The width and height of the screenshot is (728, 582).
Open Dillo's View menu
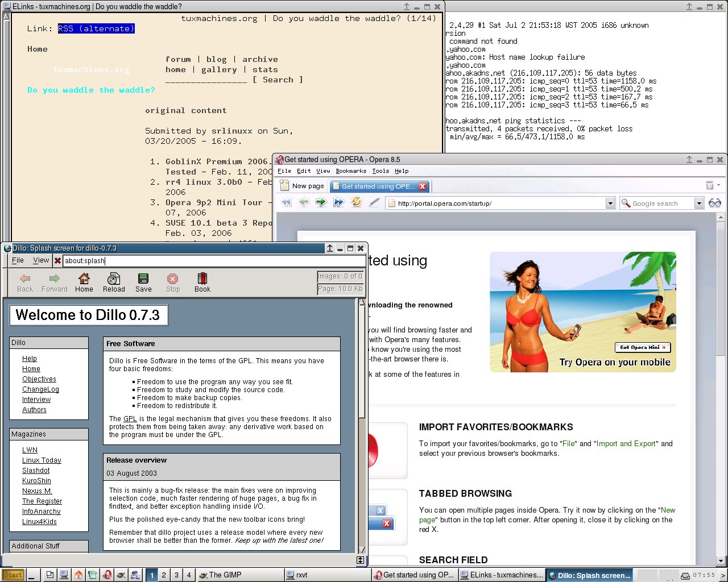(41, 260)
